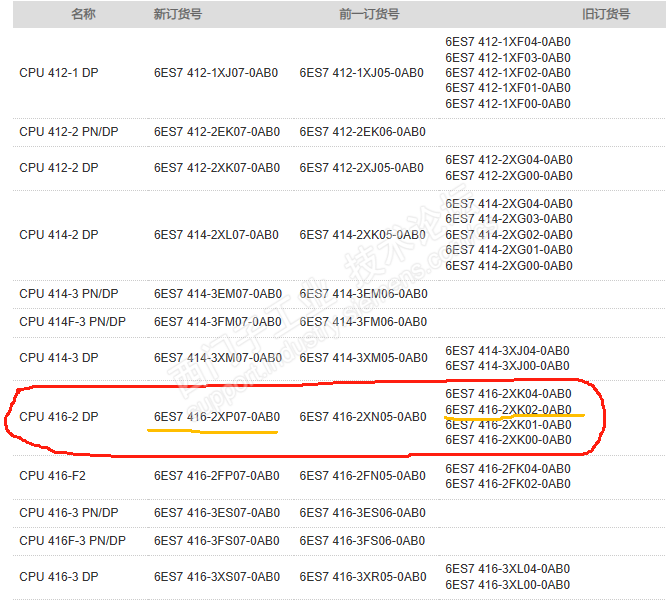Click old order number 6ES7 414-2XG03-0AB0

pyautogui.click(x=509, y=219)
